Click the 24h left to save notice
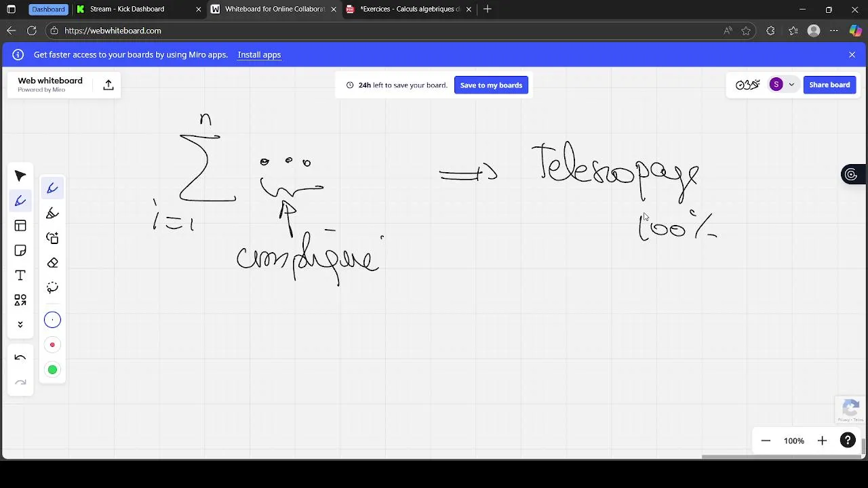The height and width of the screenshot is (488, 868). point(397,85)
